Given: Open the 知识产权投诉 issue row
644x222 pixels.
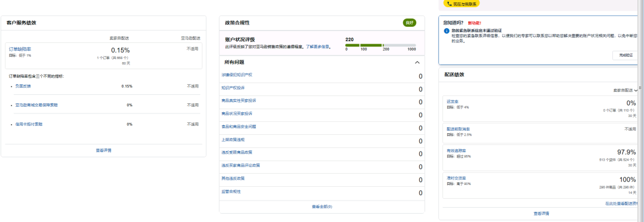Looking at the screenshot, I should [x=322, y=89].
